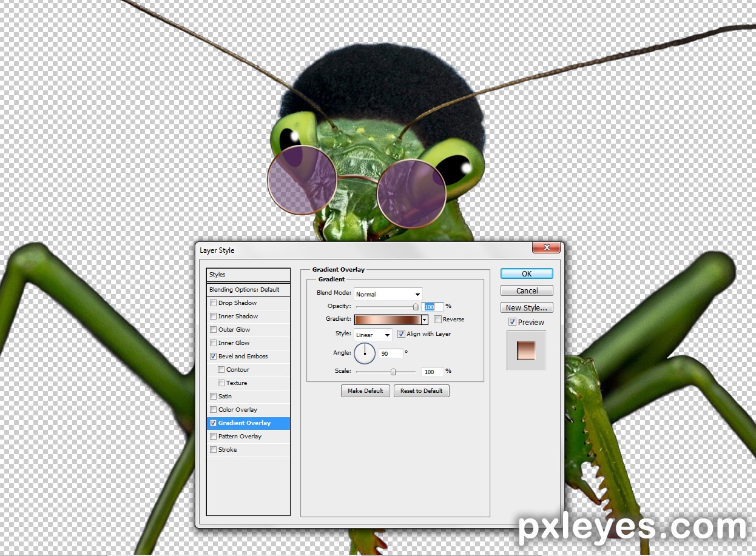Click the Opacity slider handle
This screenshot has height=556, width=756.
(x=416, y=307)
